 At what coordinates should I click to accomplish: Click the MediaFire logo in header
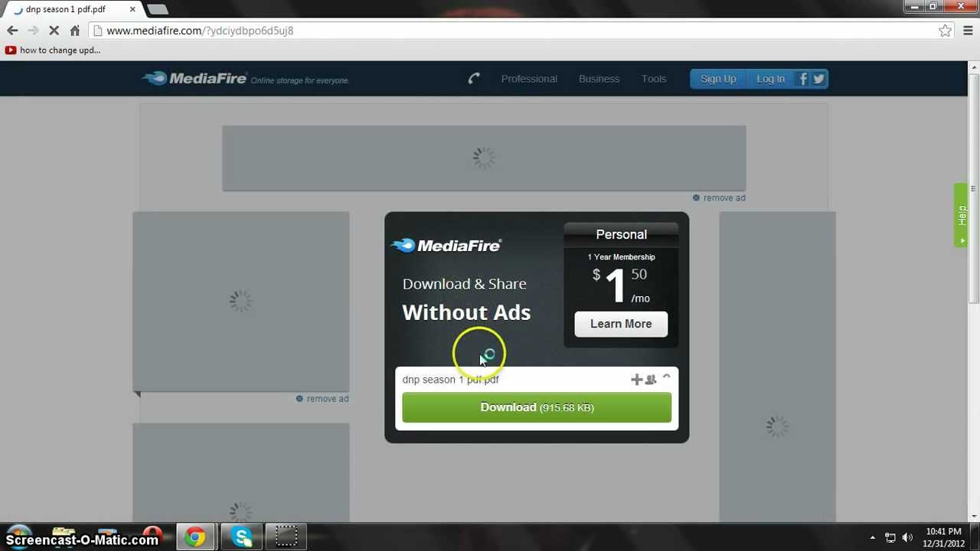tap(194, 78)
